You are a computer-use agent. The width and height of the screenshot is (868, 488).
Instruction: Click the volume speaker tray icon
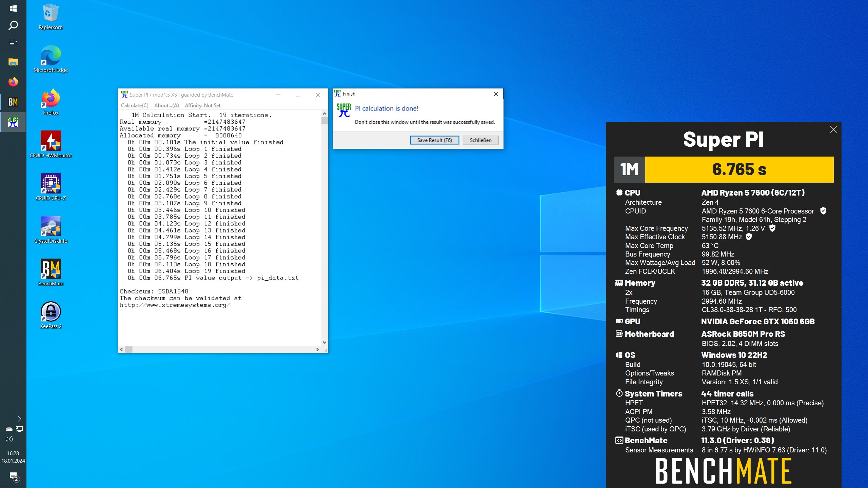pyautogui.click(x=9, y=439)
